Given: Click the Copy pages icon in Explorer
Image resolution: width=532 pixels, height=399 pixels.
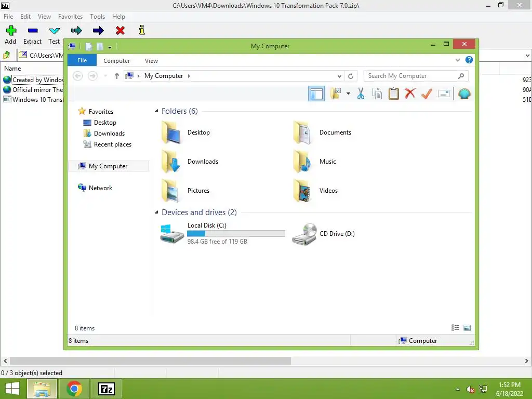Looking at the screenshot, I should coord(377,94).
